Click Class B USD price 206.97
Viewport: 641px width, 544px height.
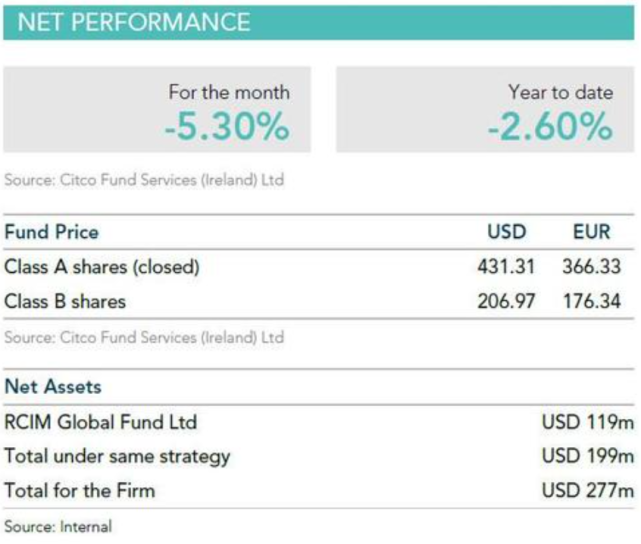click(506, 301)
